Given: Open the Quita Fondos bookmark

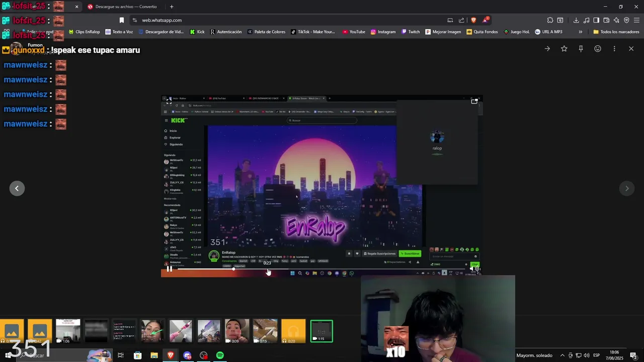Looking at the screenshot, I should (482, 32).
